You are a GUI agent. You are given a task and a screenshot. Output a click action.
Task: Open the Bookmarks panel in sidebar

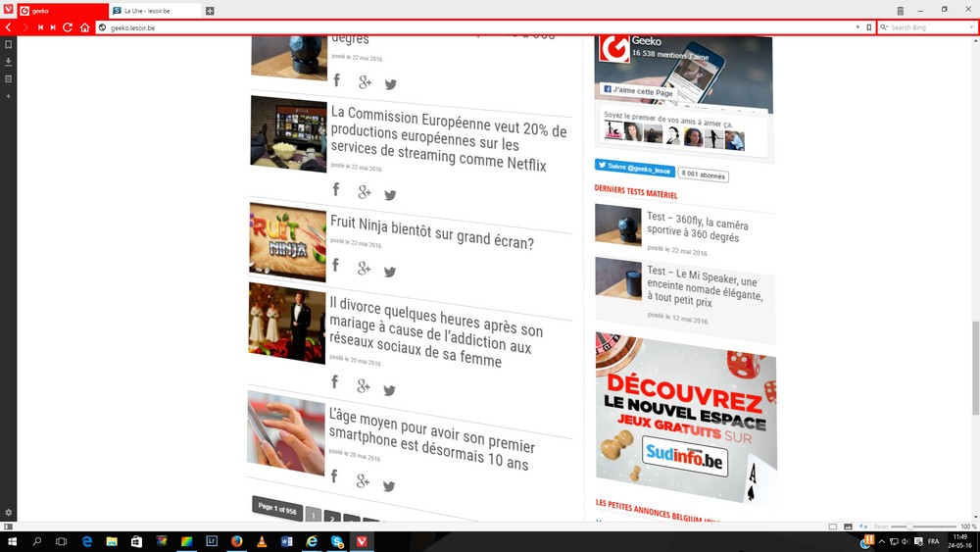[x=8, y=45]
